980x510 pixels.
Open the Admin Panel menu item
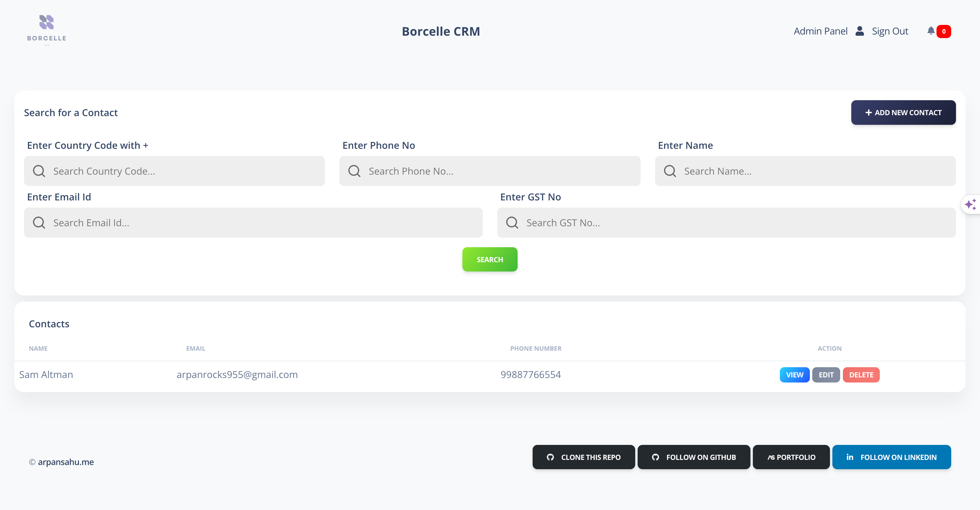(x=821, y=31)
